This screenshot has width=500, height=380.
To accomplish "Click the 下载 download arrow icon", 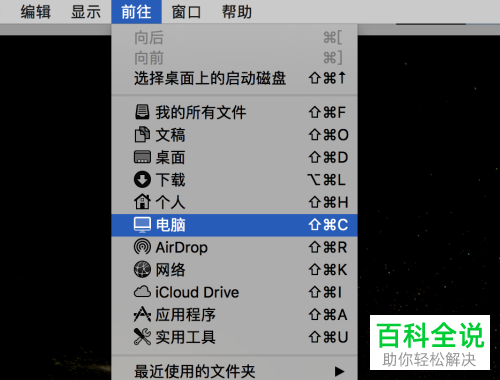I will pos(142,180).
